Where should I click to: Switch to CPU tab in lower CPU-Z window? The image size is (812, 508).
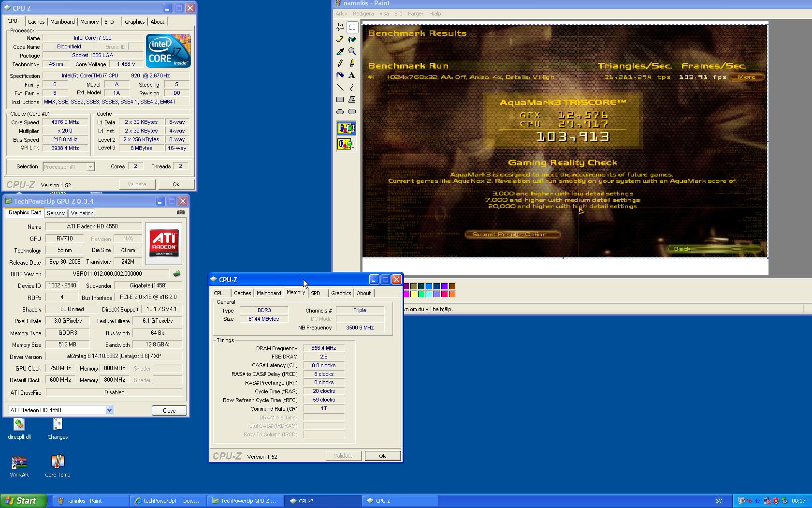[219, 293]
